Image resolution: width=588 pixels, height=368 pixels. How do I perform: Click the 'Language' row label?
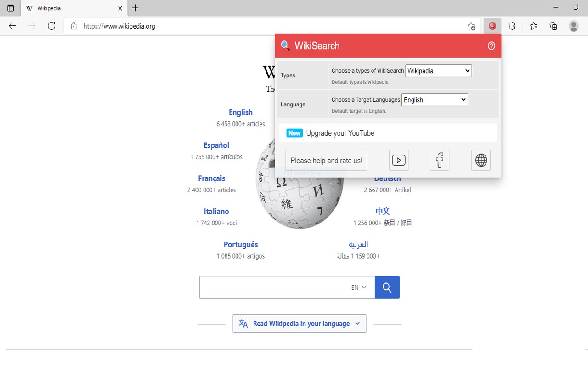[293, 104]
